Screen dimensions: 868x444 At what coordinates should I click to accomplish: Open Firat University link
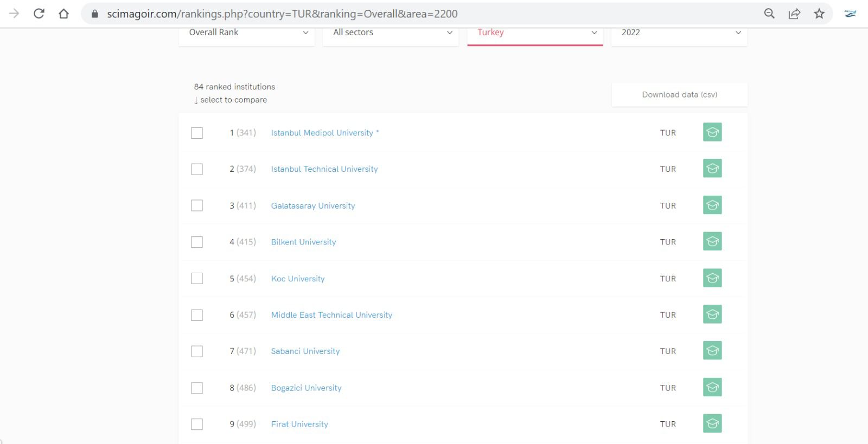point(299,424)
